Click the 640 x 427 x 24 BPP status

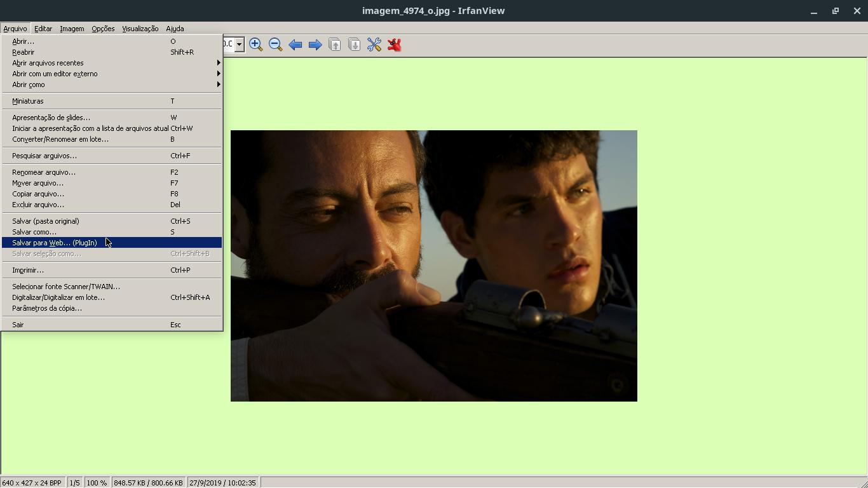pyautogui.click(x=32, y=483)
